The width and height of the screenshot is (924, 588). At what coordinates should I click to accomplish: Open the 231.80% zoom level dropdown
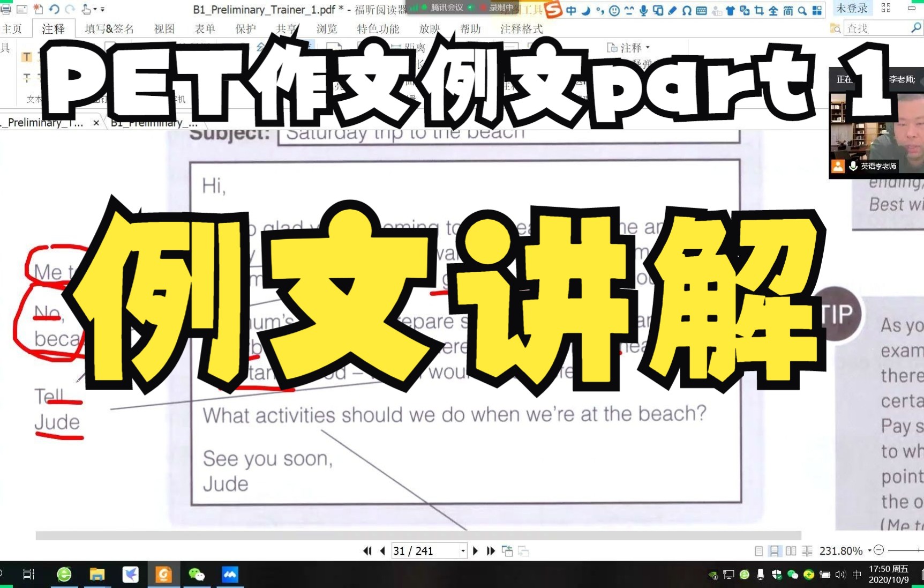click(869, 550)
